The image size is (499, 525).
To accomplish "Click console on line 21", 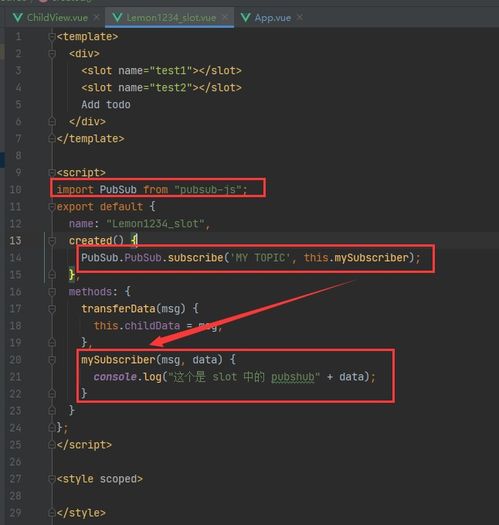I will click(115, 377).
